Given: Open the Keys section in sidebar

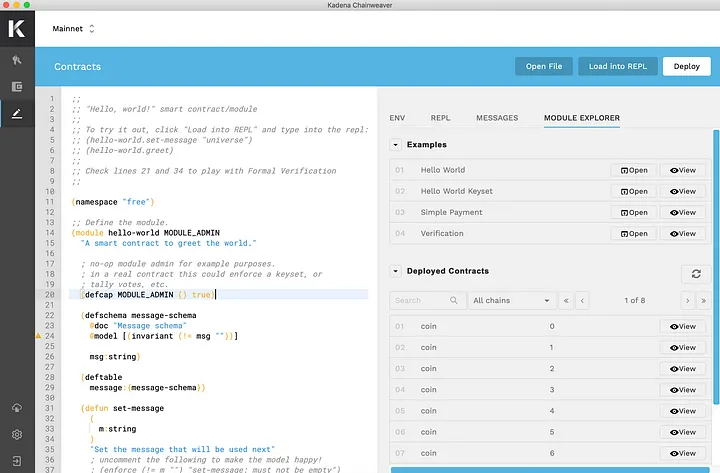Looking at the screenshot, I should 17,60.
